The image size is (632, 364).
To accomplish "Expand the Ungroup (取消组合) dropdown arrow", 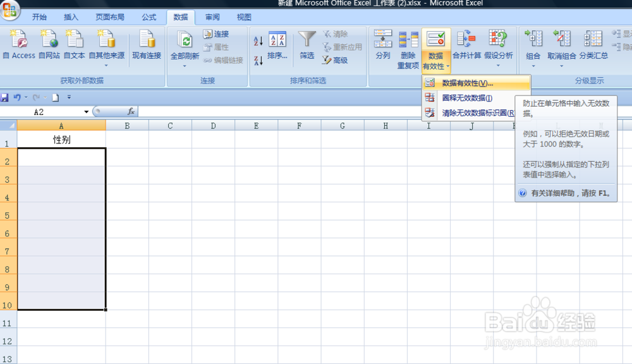I will 561,66.
